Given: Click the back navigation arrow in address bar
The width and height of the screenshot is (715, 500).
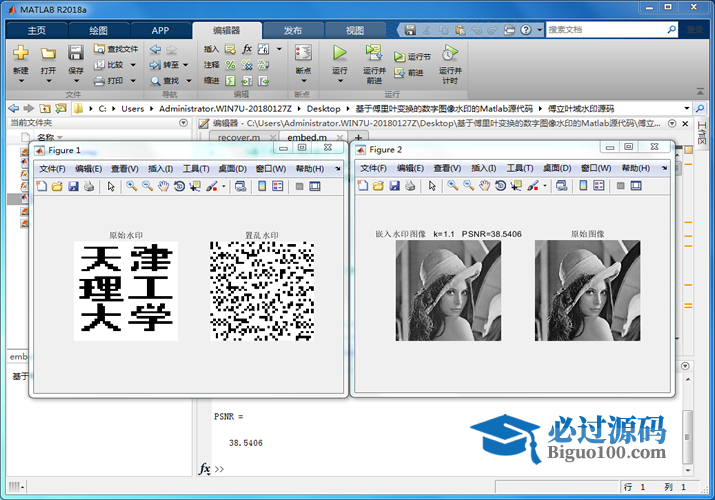Looking at the screenshot, I should pos(14,108).
